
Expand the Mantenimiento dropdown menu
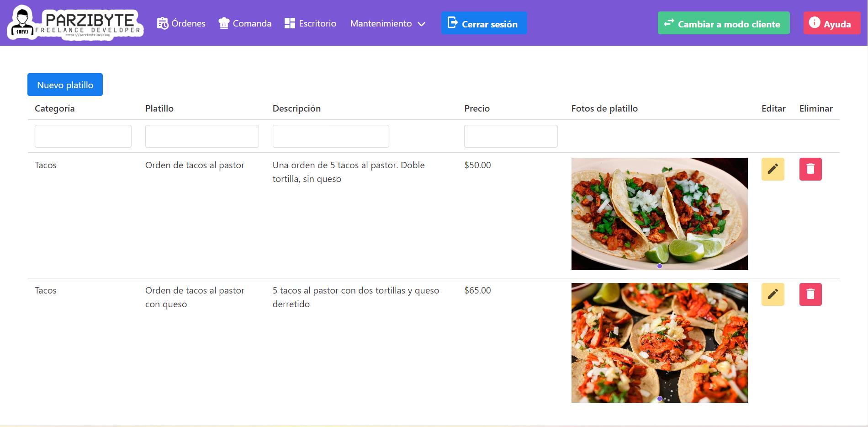point(387,23)
